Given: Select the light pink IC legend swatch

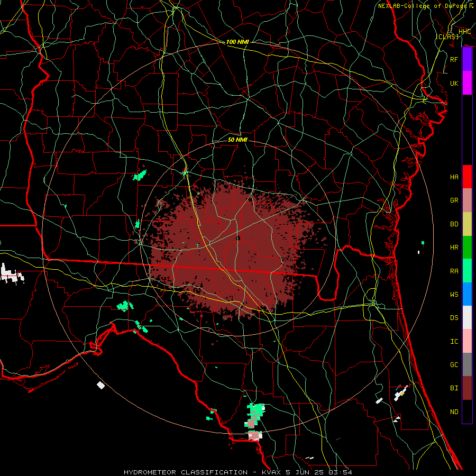Looking at the screenshot, I should click(x=467, y=341).
